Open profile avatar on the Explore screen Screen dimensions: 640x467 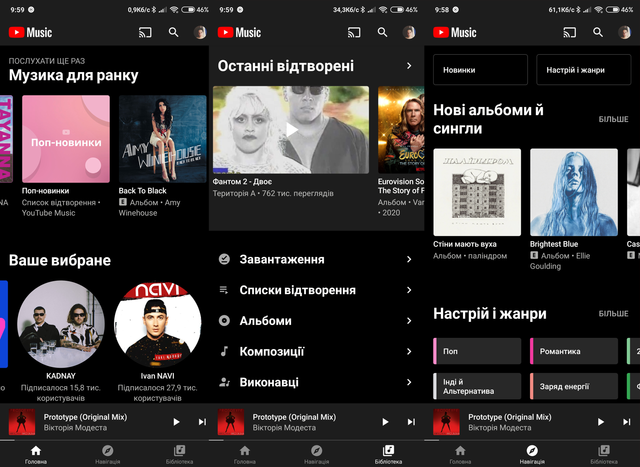625,32
